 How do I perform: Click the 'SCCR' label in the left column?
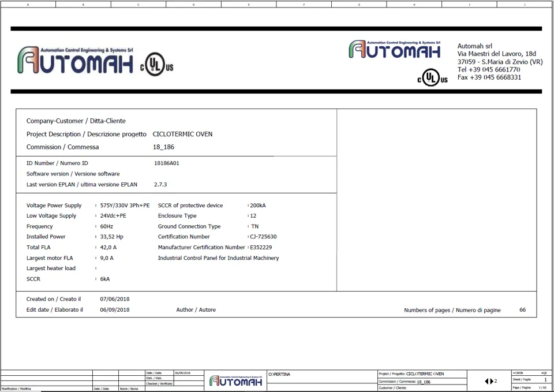33,279
